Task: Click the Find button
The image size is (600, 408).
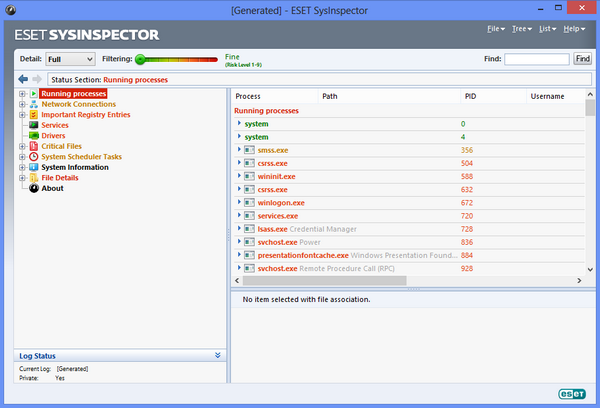Action: (x=582, y=59)
